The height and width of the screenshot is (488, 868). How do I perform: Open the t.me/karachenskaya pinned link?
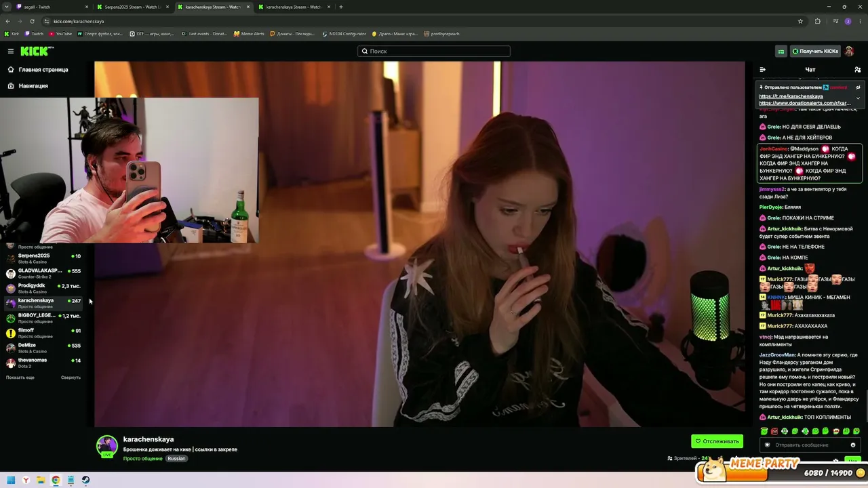point(791,96)
